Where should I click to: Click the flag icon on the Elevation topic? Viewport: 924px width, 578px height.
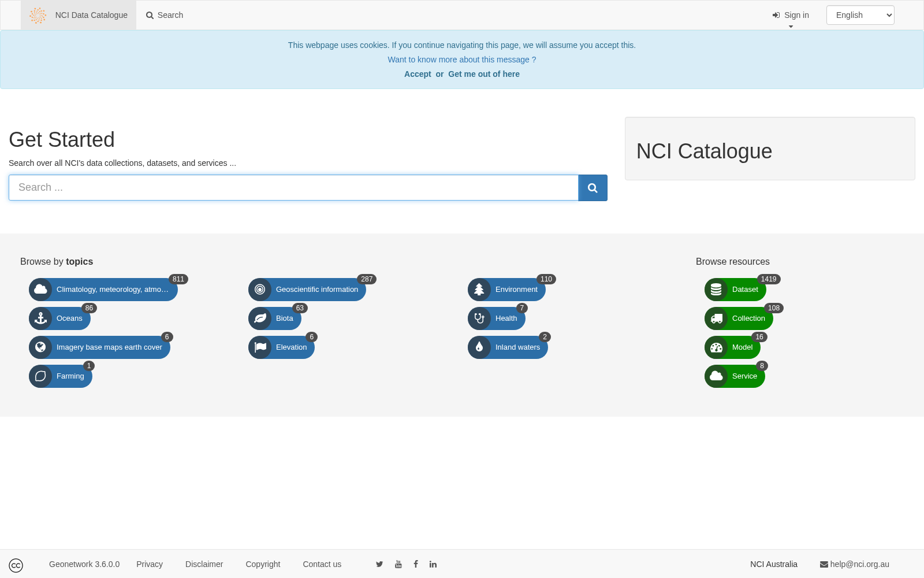[260, 347]
